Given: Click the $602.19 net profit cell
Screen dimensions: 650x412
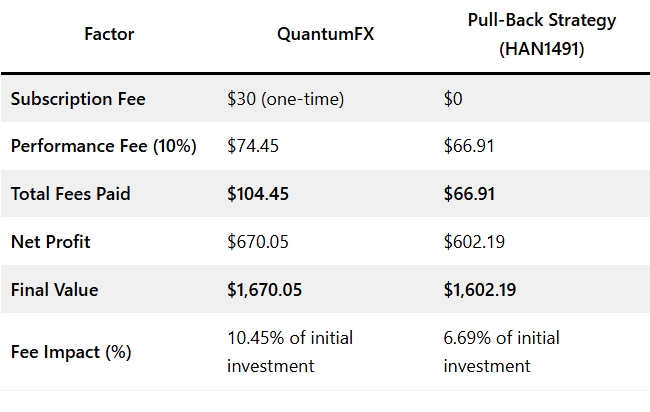Looking at the screenshot, I should click(x=474, y=242).
